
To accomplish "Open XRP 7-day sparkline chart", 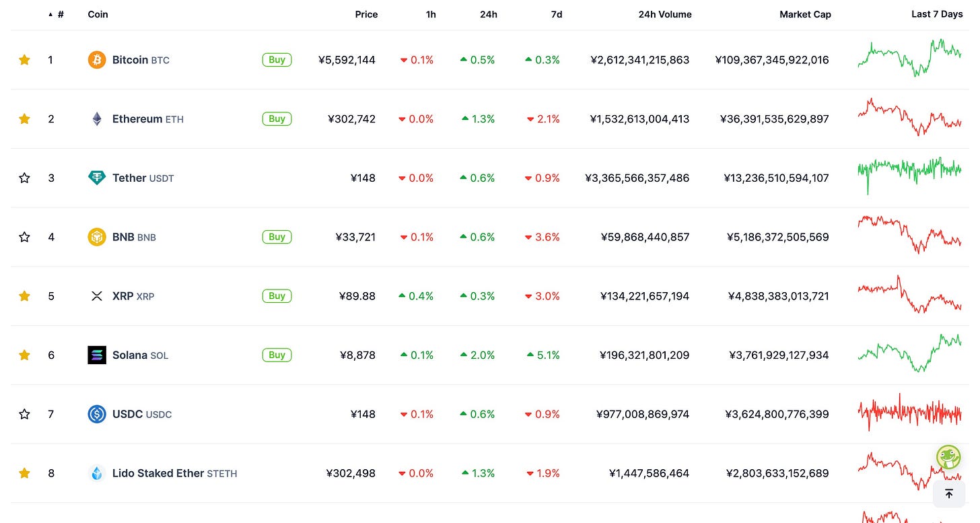I will coord(909,294).
